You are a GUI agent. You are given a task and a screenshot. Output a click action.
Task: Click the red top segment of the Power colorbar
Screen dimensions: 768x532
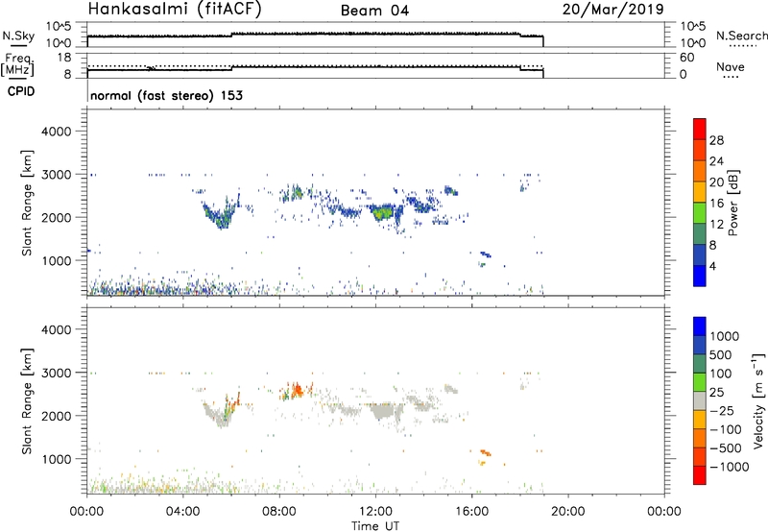(700, 129)
